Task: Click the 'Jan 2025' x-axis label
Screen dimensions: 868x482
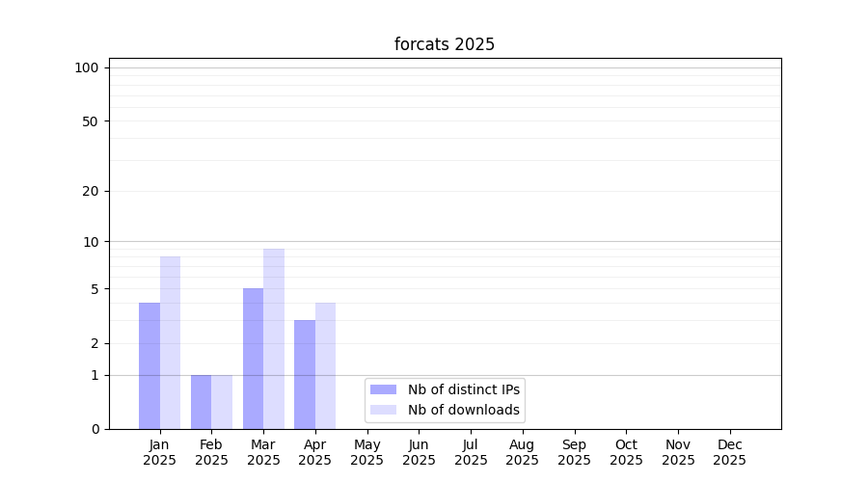Action: point(160,452)
